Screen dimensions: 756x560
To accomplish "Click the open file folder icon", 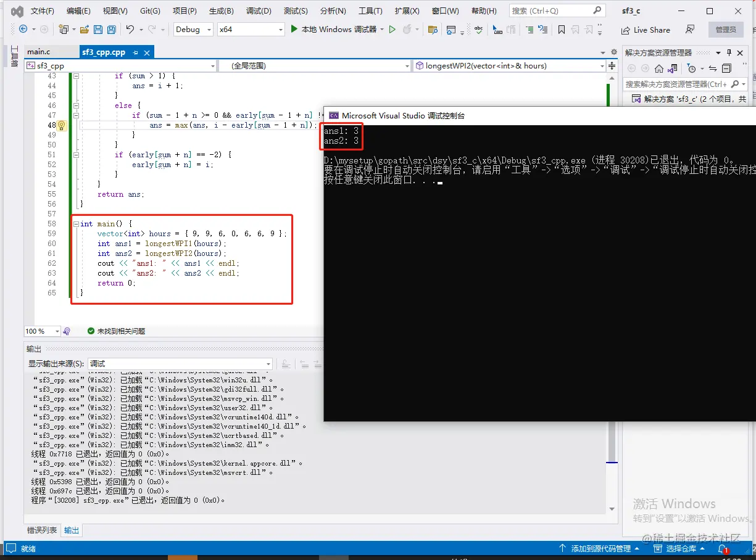I will tap(83, 29).
